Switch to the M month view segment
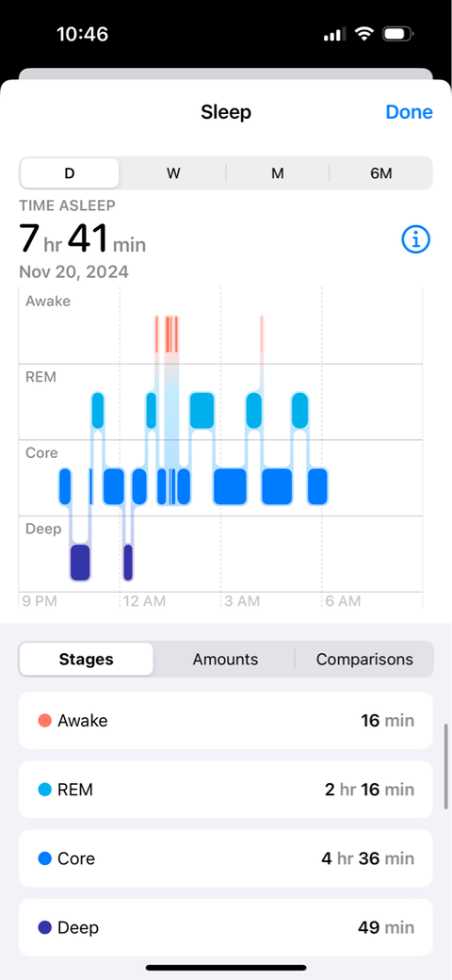452x980 pixels. (x=277, y=173)
